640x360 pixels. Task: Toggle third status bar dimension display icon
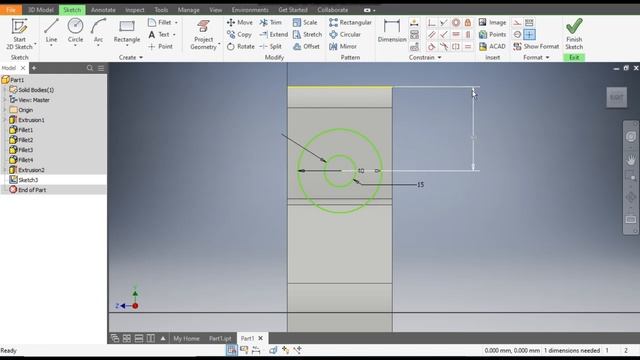point(256,350)
